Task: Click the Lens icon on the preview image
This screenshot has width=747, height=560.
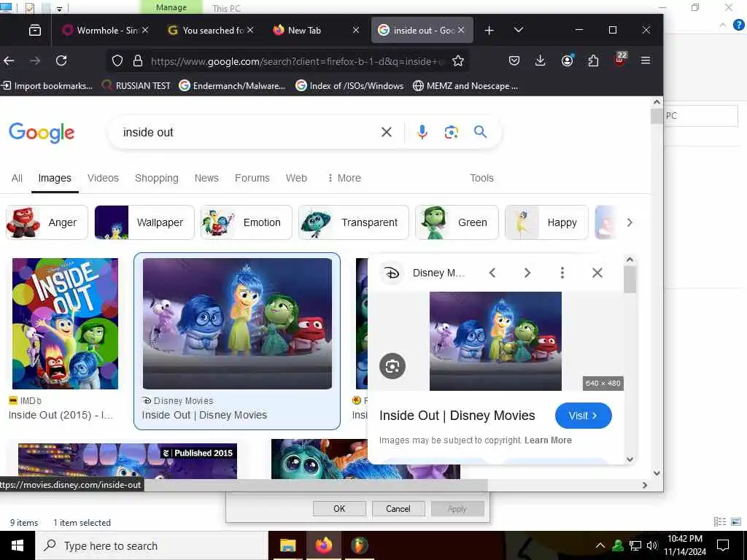Action: [392, 366]
